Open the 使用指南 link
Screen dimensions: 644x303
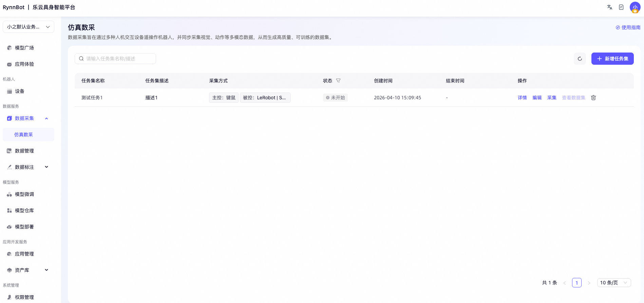(x=628, y=27)
